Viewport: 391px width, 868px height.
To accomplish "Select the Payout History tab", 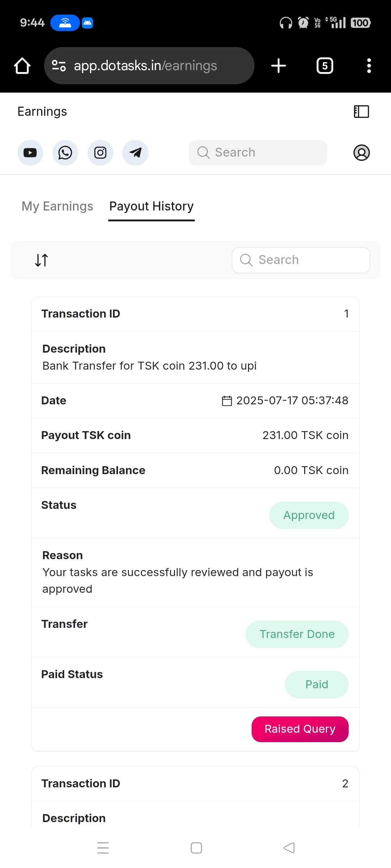I will [151, 206].
